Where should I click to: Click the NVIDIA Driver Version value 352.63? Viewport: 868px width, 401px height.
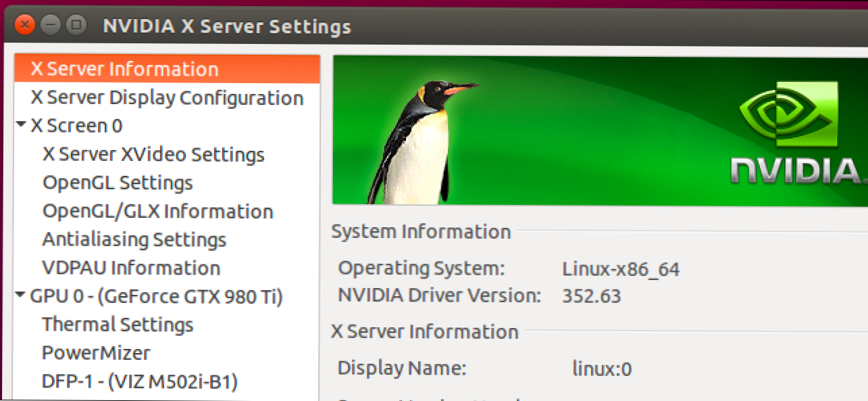coord(591,296)
